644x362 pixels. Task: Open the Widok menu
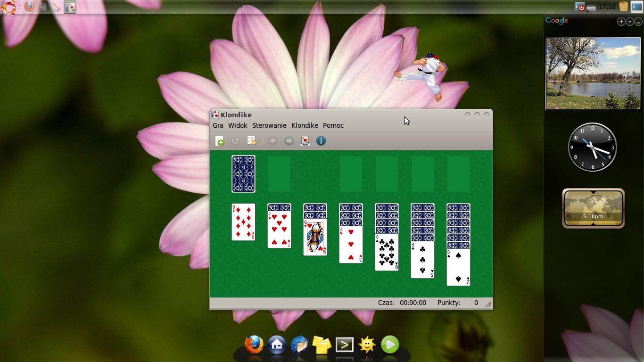(x=238, y=125)
